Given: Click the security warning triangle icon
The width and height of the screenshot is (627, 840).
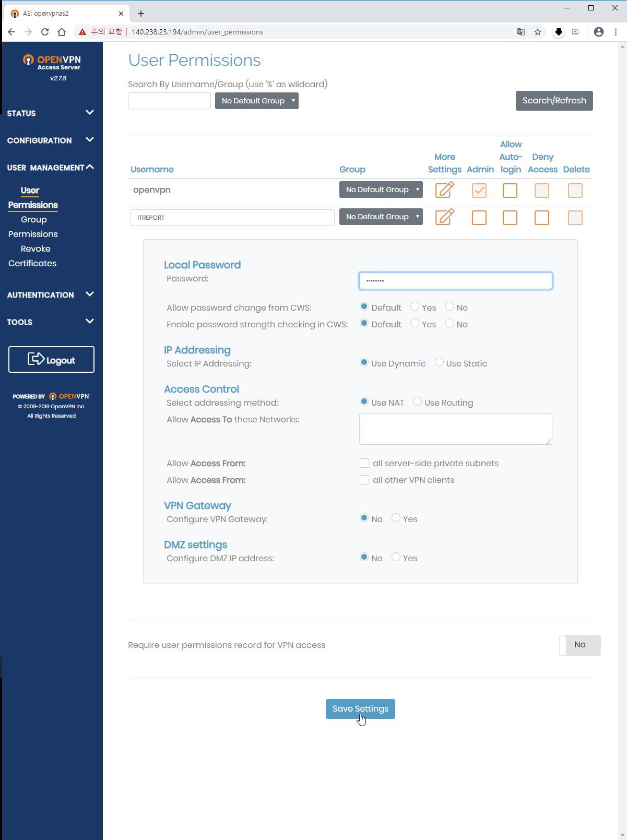Looking at the screenshot, I should click(x=82, y=32).
